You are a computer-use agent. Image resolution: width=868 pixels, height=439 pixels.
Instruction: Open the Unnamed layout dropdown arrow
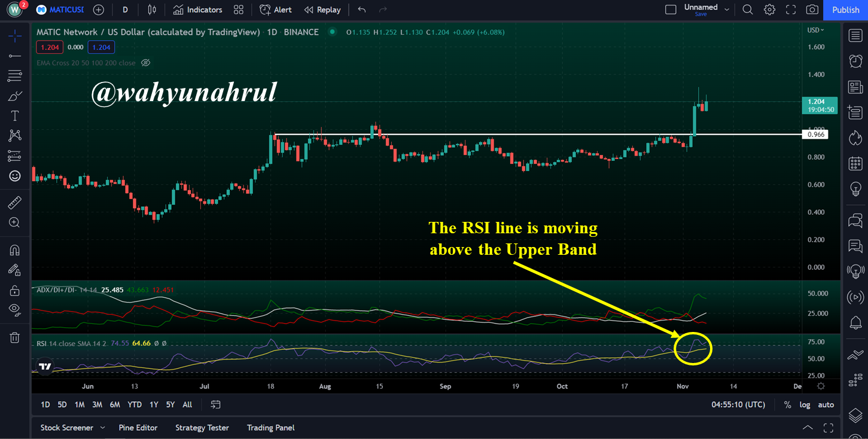(727, 10)
